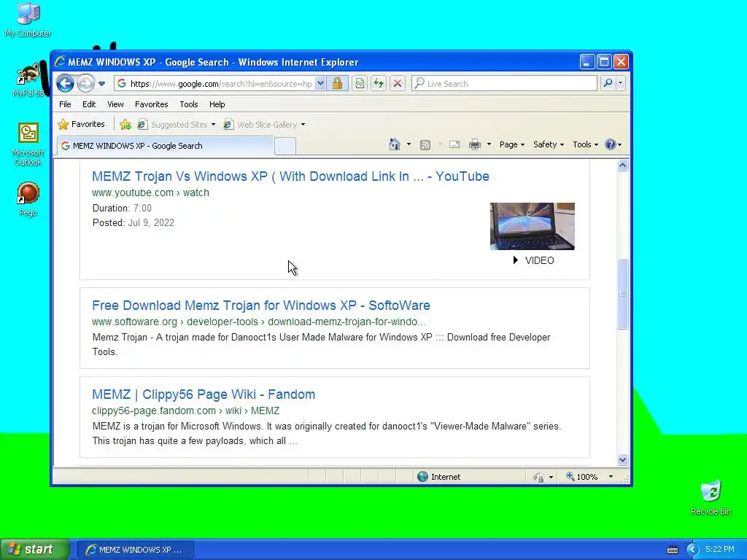Click the Add to Favorites Bar icon
This screenshot has height=560, width=747.
click(125, 125)
